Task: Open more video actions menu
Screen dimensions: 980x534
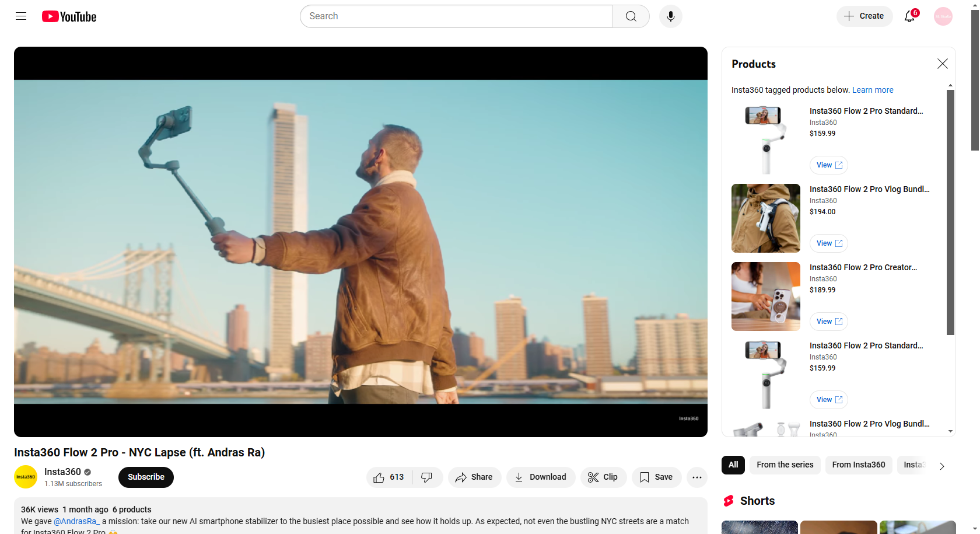Action: pyautogui.click(x=696, y=477)
